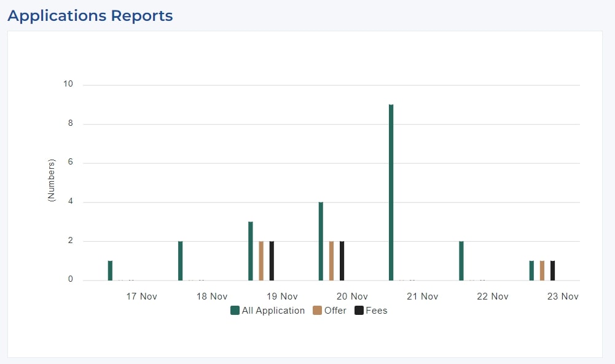Select the 23 Nov Offer bar
The height and width of the screenshot is (364, 615).
point(542,271)
